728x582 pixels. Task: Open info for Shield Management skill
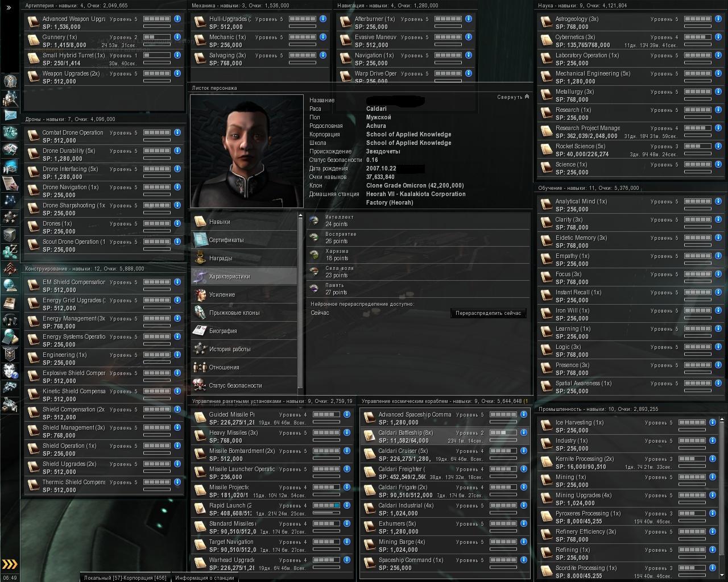[x=177, y=427]
